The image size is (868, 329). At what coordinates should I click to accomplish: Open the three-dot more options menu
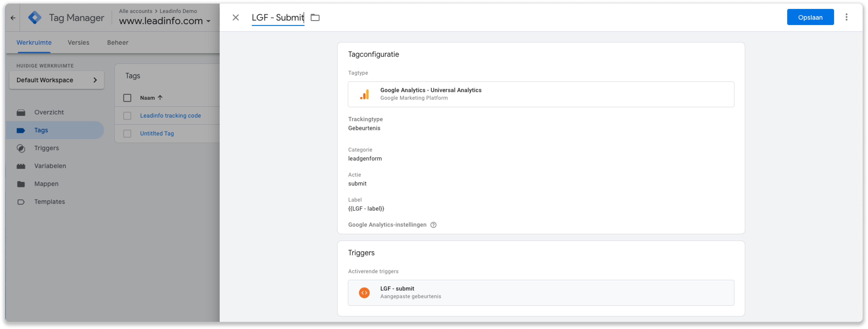pyautogui.click(x=846, y=17)
